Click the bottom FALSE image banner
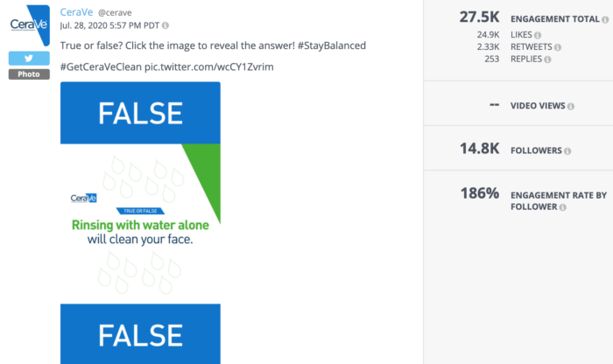This screenshot has height=364, width=613. [x=140, y=334]
